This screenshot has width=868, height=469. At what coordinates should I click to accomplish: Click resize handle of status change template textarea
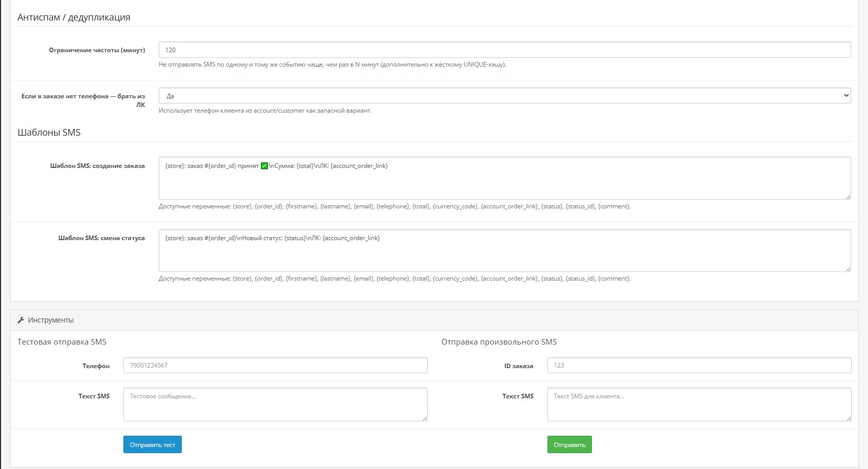(x=848, y=268)
